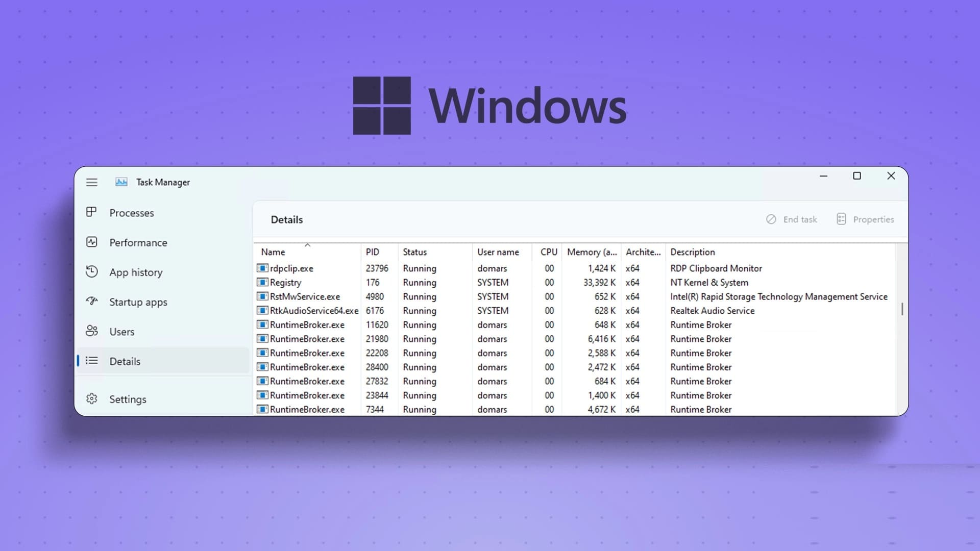Screen dimensions: 980x551
Task: Click the Details list icon
Action: [91, 360]
